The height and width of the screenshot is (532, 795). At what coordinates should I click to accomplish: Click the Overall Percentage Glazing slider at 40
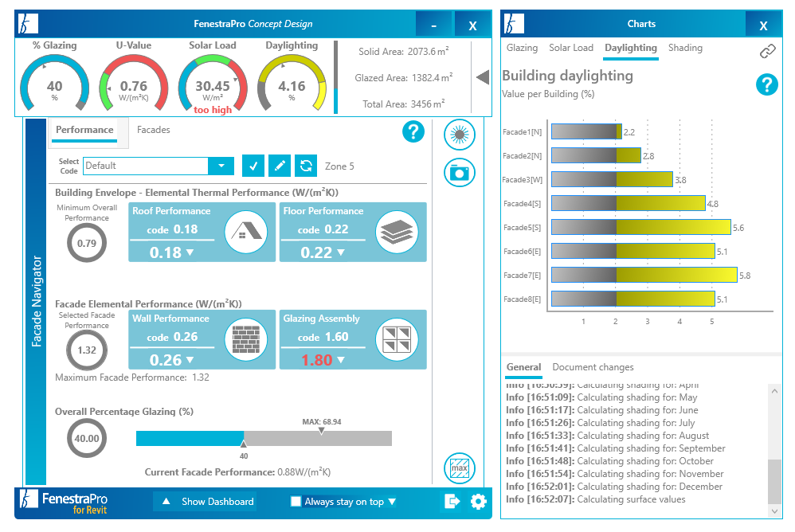[244, 444]
